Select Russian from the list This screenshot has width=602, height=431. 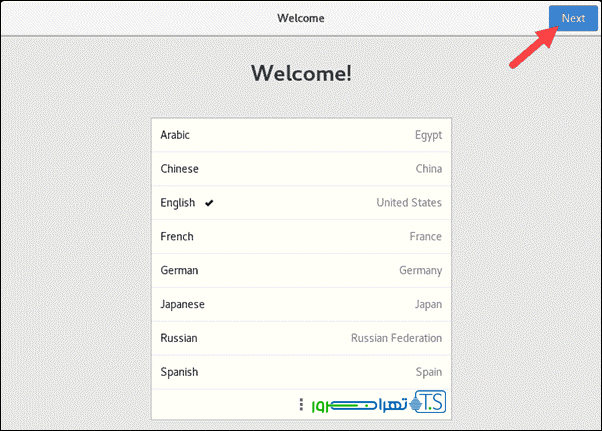pos(179,338)
